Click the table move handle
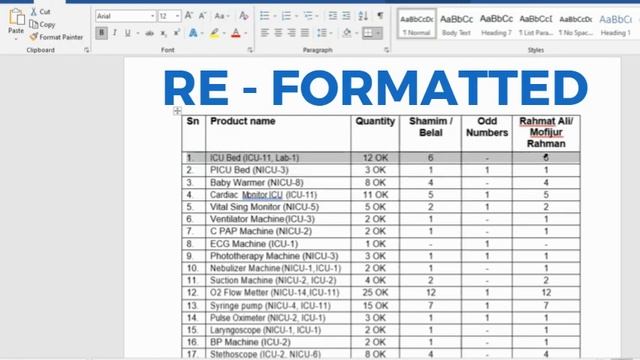The image size is (640, 360). (x=177, y=111)
